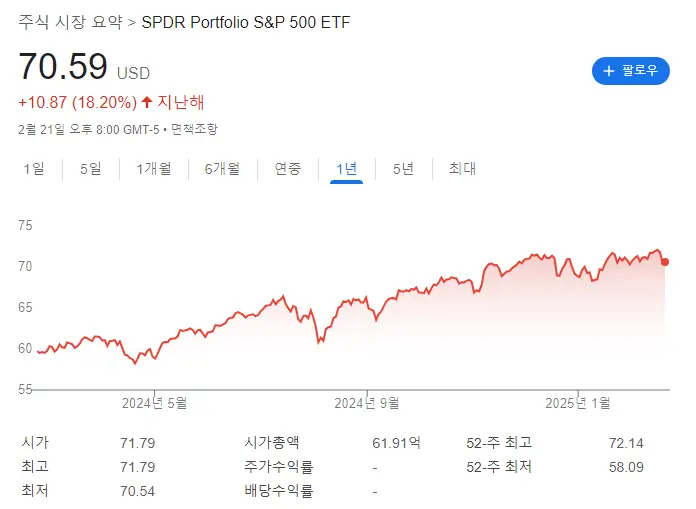Switch to the 6개월 tab

tap(222, 169)
